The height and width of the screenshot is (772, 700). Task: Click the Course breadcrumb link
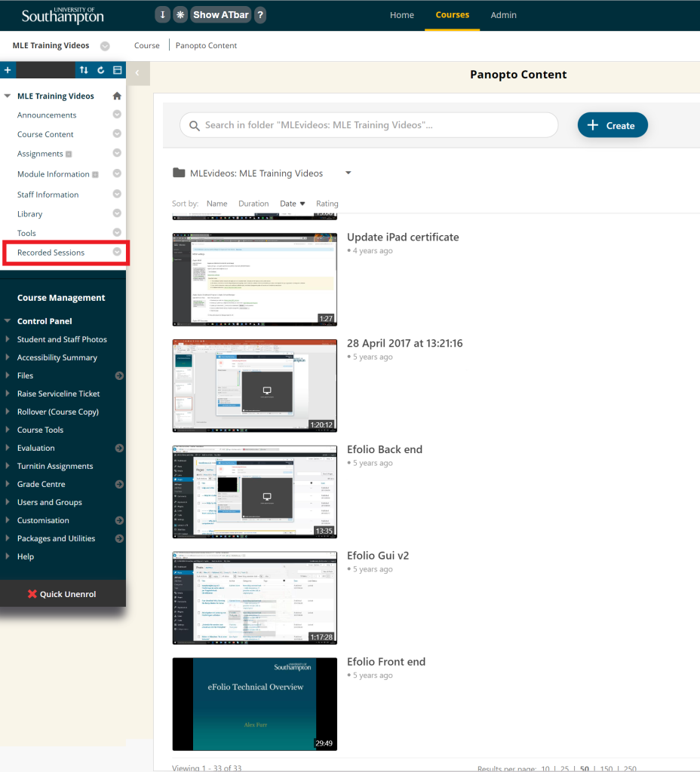(x=147, y=45)
